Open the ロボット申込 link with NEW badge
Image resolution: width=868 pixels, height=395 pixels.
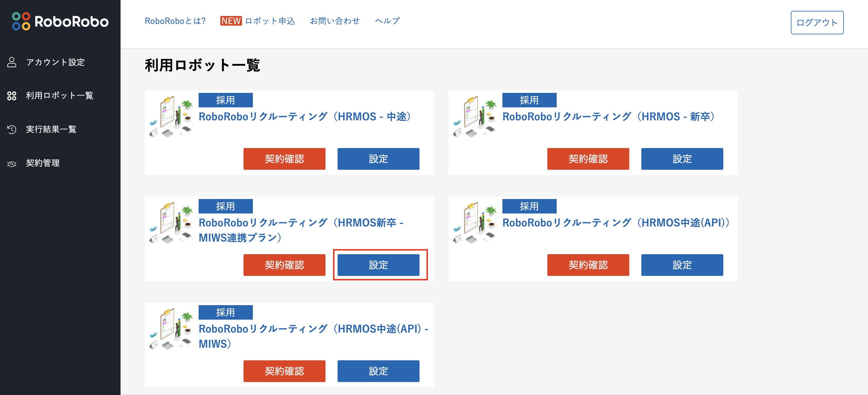tap(258, 21)
